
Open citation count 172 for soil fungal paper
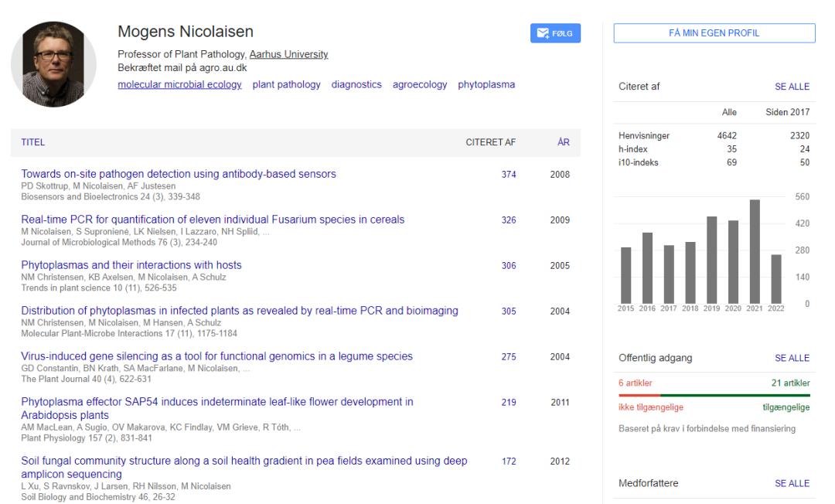508,461
